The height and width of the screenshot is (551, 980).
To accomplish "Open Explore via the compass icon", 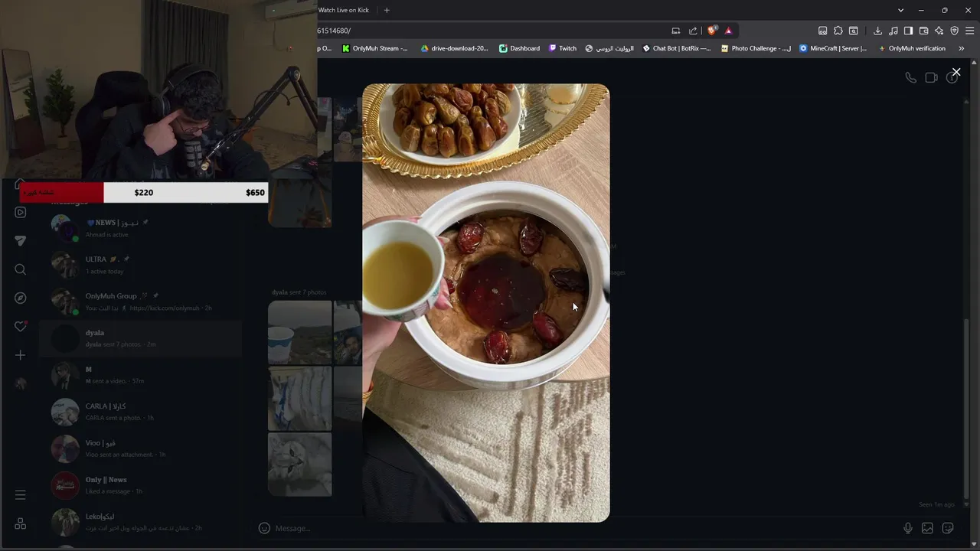I will click(21, 298).
